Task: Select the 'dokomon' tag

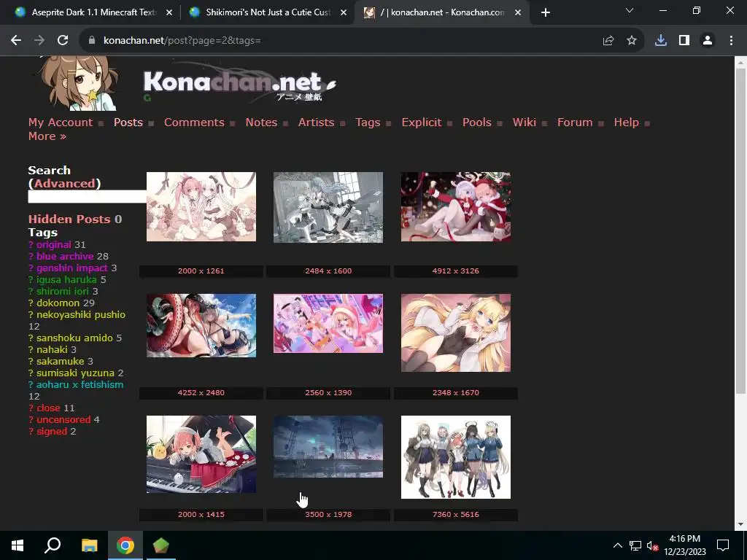Action: 58,303
